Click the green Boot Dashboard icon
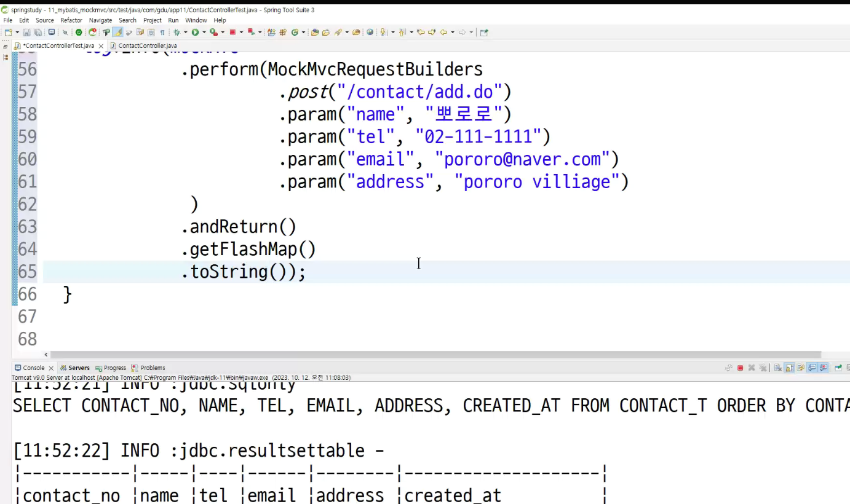The image size is (850, 504). point(79,32)
